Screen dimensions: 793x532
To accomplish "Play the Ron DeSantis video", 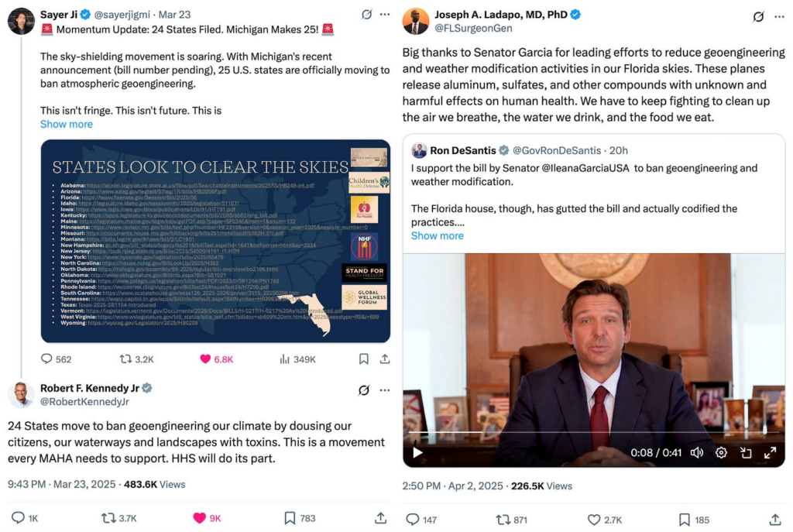I will coord(417,452).
